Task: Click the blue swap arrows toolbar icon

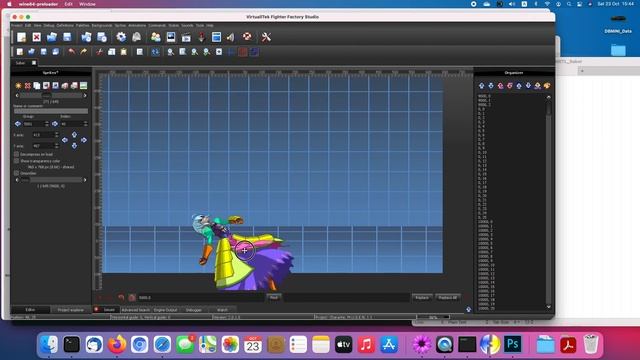Action: (x=155, y=52)
